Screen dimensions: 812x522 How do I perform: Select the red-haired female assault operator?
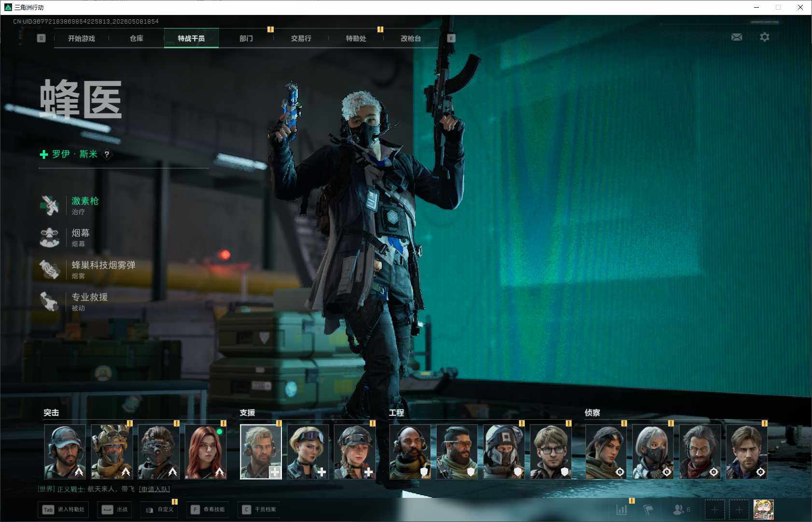(206, 452)
